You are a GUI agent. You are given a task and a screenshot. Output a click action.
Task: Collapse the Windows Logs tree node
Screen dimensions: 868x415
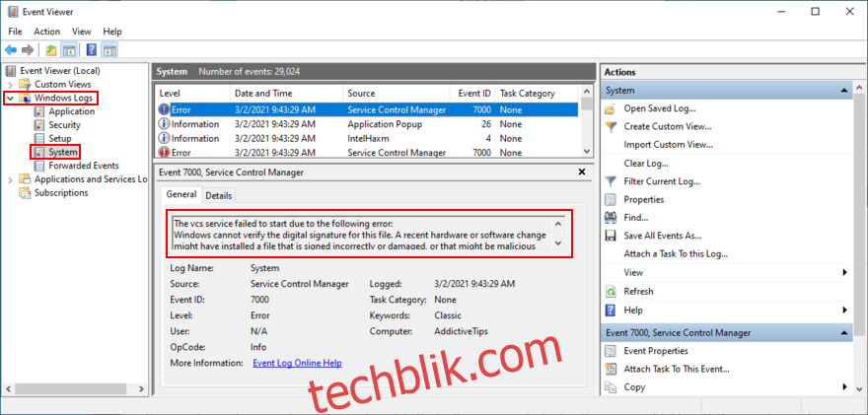pos(10,99)
